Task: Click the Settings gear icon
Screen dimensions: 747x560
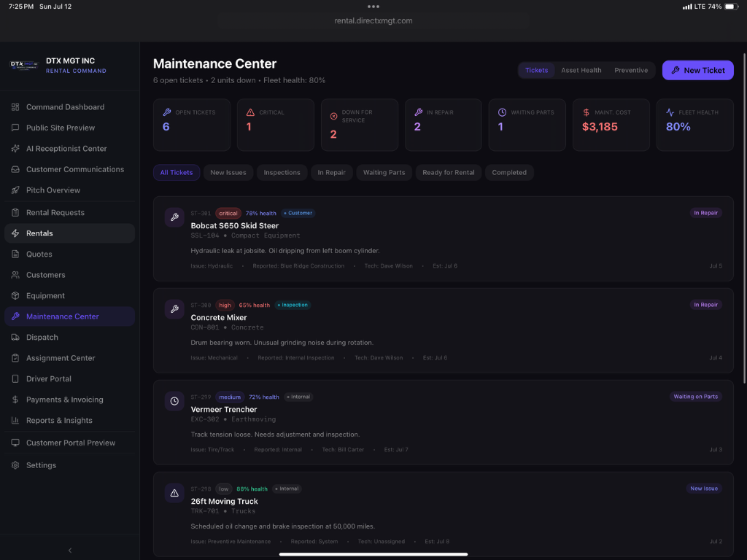Action: point(15,465)
